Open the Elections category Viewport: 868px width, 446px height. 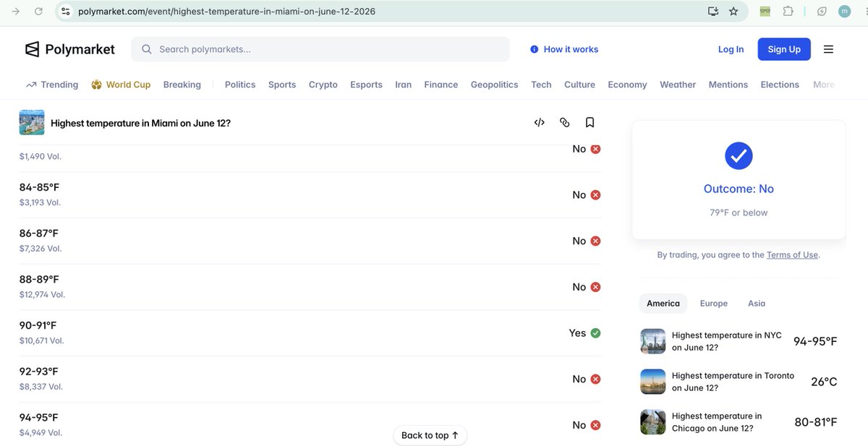click(780, 85)
